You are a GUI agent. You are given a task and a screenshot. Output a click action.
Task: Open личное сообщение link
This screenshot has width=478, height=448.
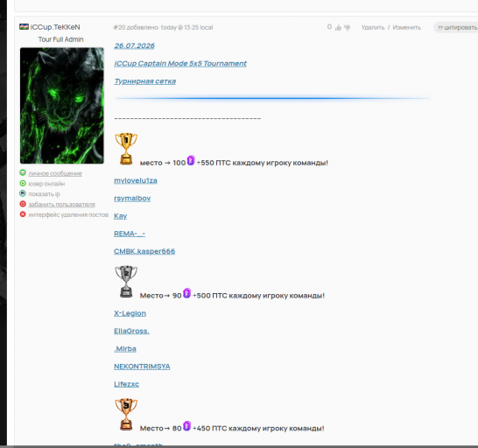tap(55, 173)
